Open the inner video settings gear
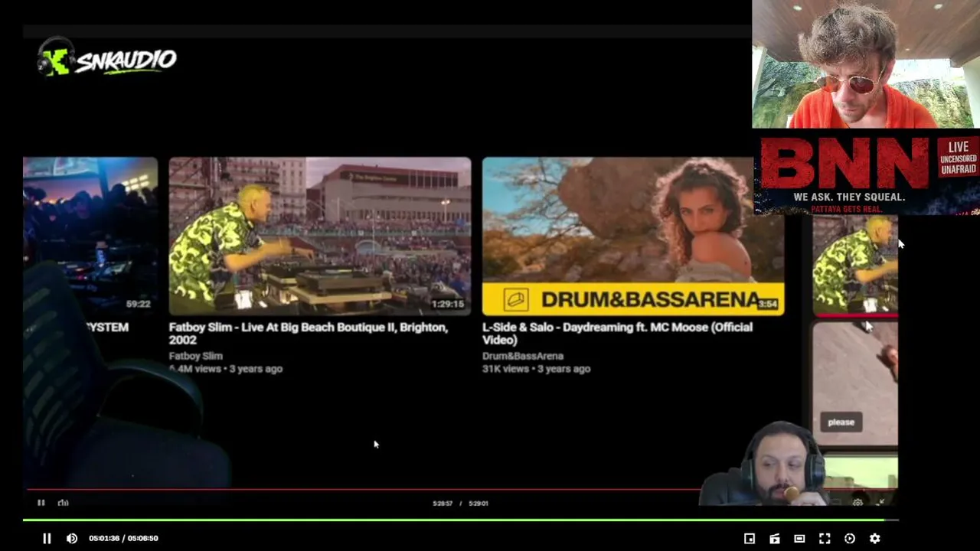 coord(857,503)
